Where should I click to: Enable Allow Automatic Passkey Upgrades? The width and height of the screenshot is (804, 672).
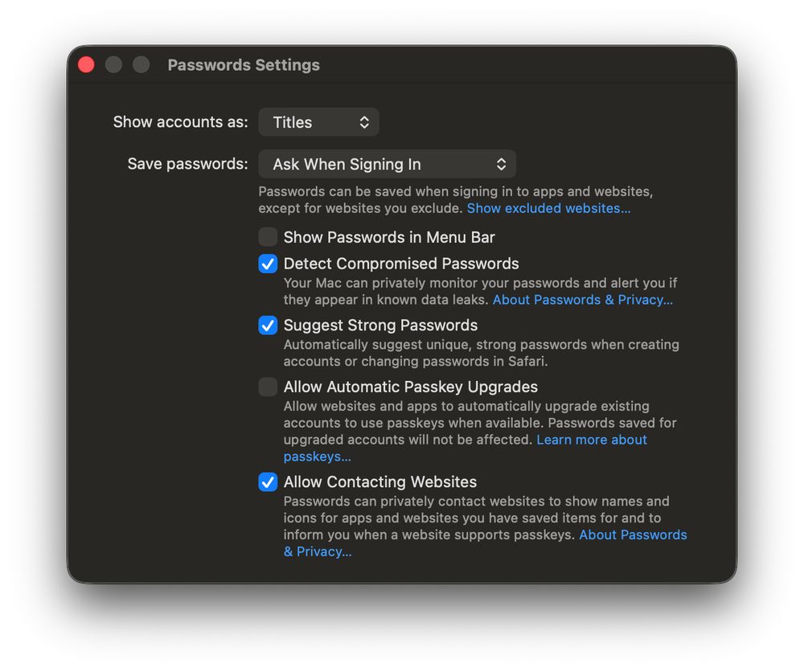click(x=267, y=387)
